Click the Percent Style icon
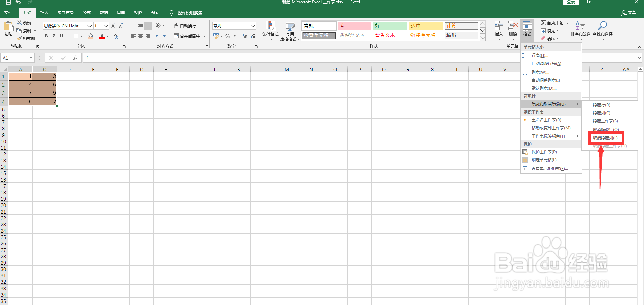This screenshot has height=305, width=644. [x=228, y=36]
